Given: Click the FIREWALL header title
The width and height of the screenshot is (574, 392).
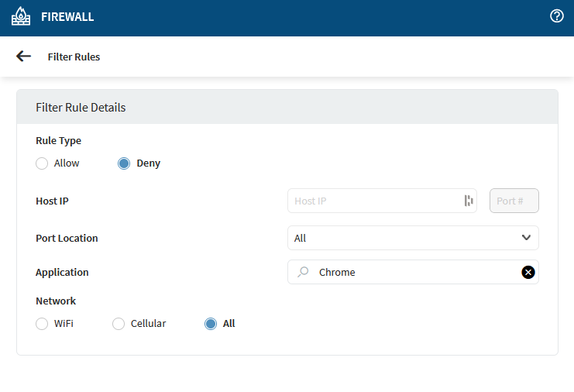Looking at the screenshot, I should point(67,17).
